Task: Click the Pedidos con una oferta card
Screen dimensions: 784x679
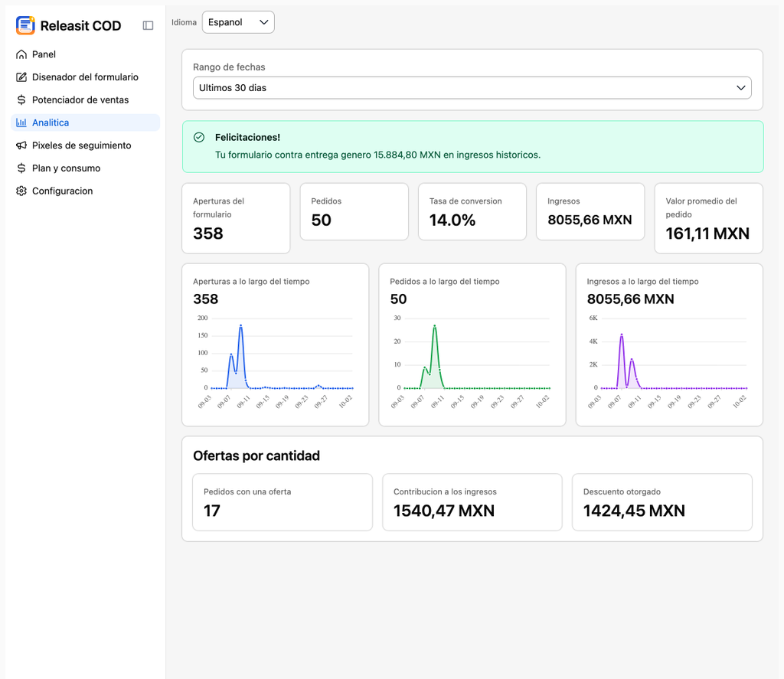Action: [283, 502]
